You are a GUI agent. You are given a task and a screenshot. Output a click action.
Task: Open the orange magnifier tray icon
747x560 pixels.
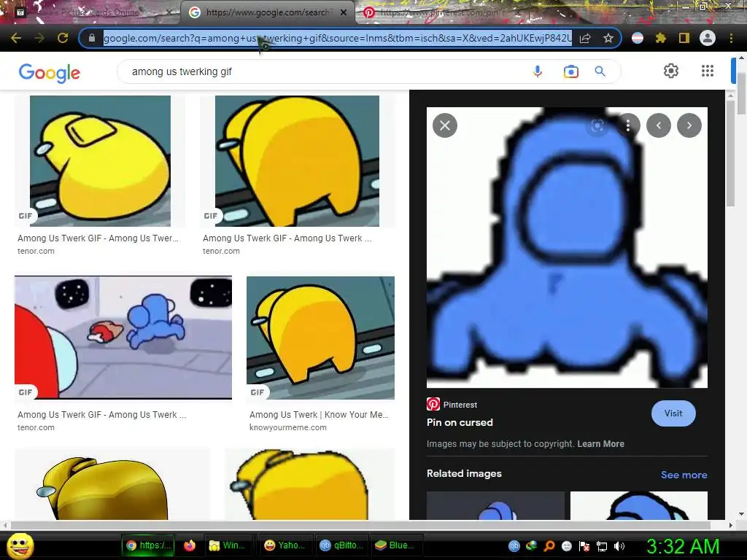(549, 546)
